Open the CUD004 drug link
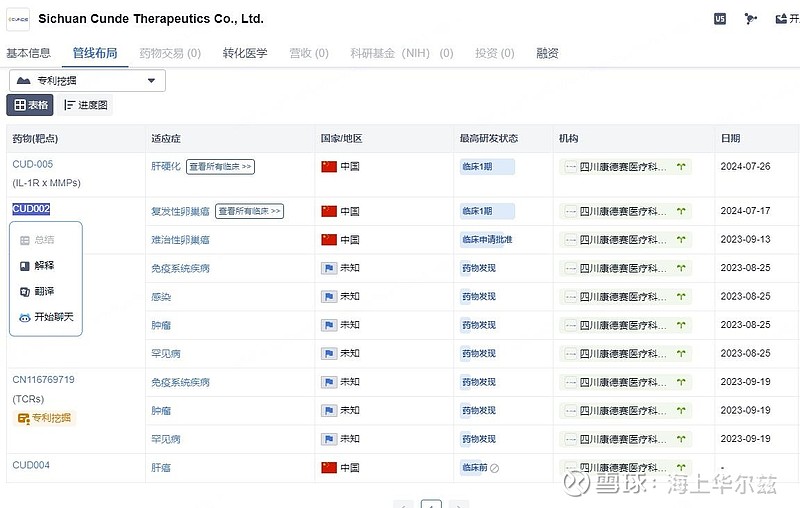Image resolution: width=800 pixels, height=508 pixels. tap(31, 465)
